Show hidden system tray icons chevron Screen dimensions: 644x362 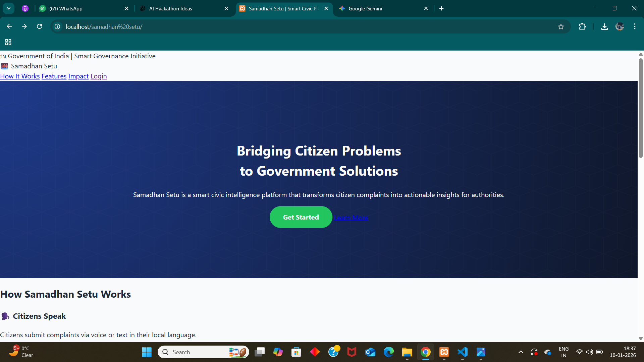click(x=521, y=352)
